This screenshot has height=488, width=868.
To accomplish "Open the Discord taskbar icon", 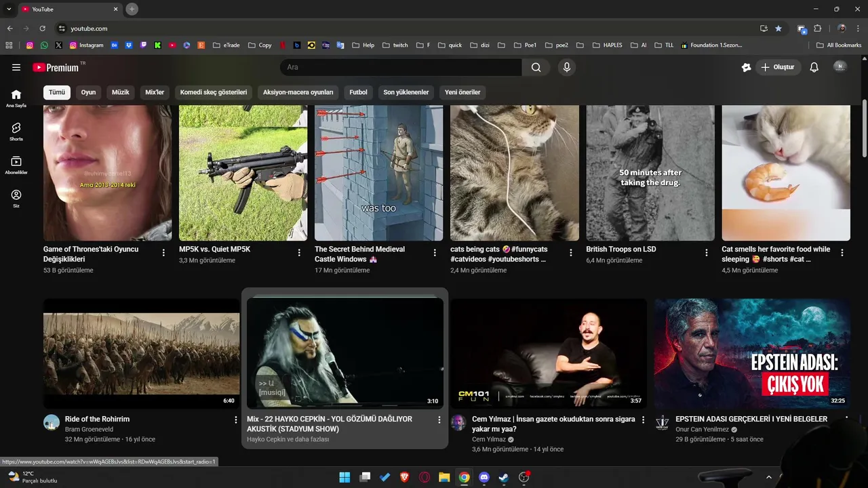I will [x=484, y=477].
